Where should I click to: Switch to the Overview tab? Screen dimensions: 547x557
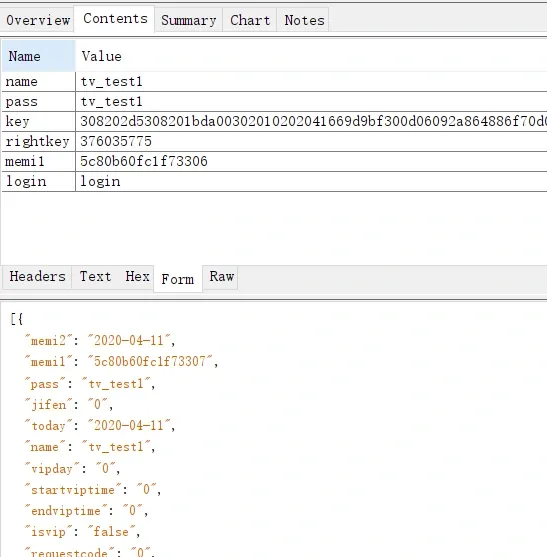38,20
